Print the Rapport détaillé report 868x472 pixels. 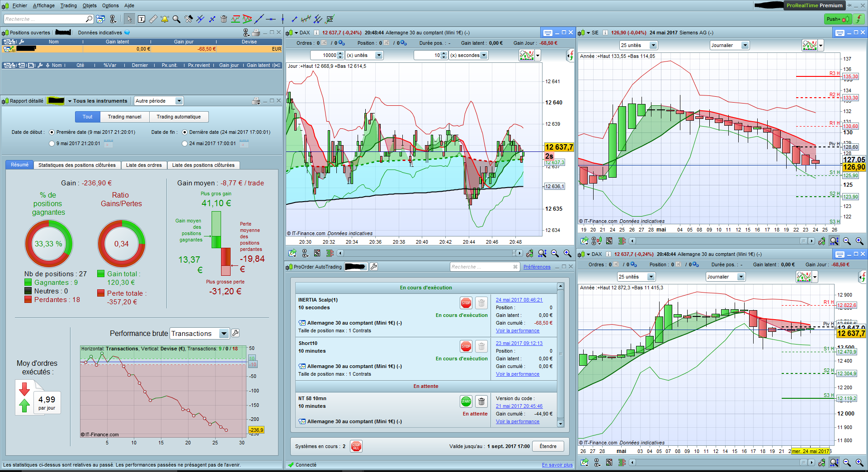(x=256, y=101)
